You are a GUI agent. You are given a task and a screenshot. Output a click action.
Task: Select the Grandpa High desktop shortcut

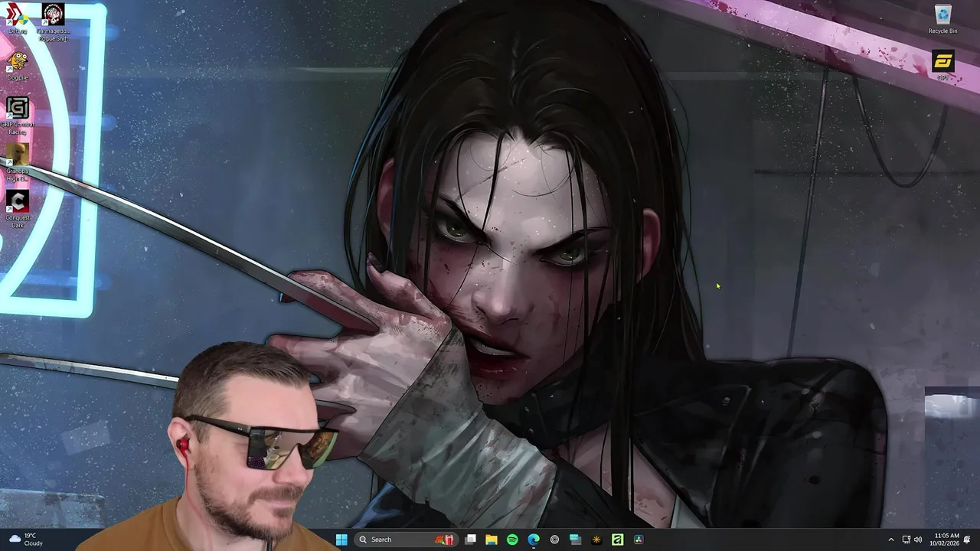tap(17, 163)
